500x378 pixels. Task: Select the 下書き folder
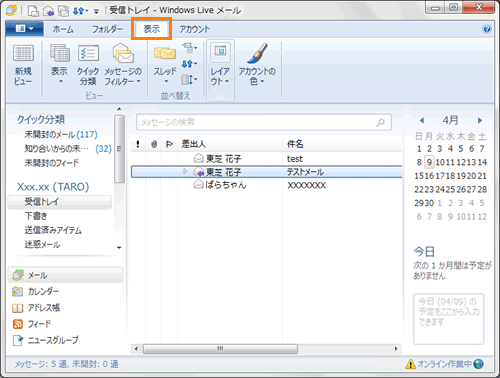click(36, 216)
